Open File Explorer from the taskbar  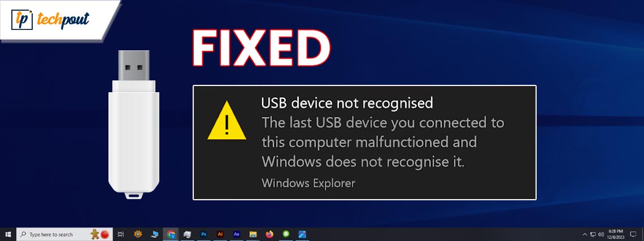[253, 234]
